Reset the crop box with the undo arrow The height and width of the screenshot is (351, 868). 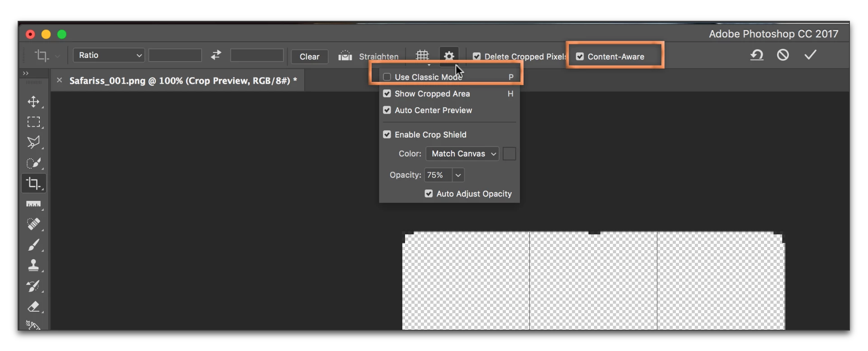(757, 55)
